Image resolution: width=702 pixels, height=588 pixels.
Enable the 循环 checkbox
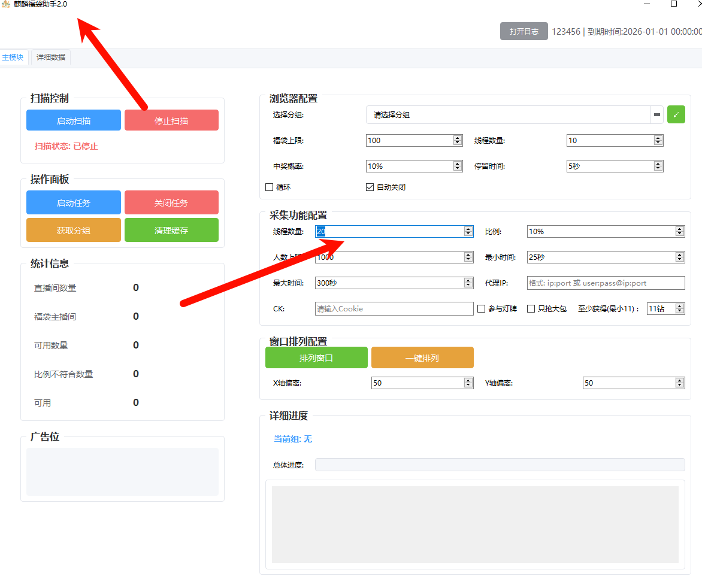coord(270,187)
